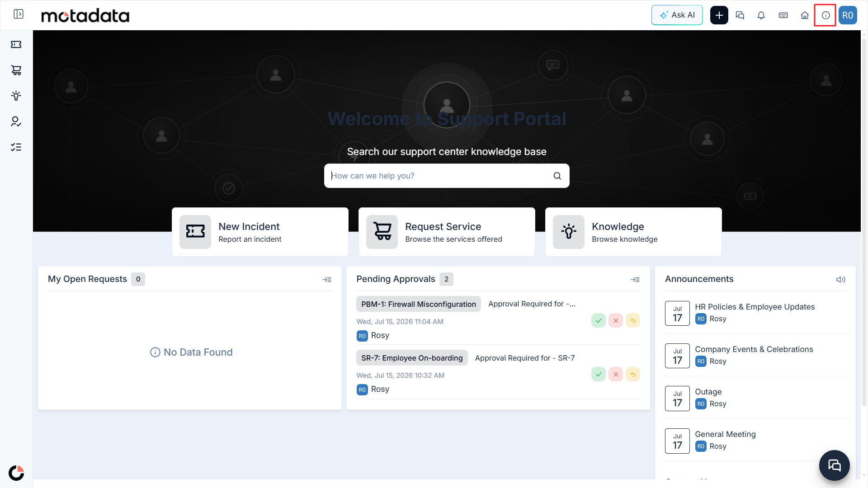Open the Knowledge card
The height and width of the screenshot is (488, 868).
[633, 232]
